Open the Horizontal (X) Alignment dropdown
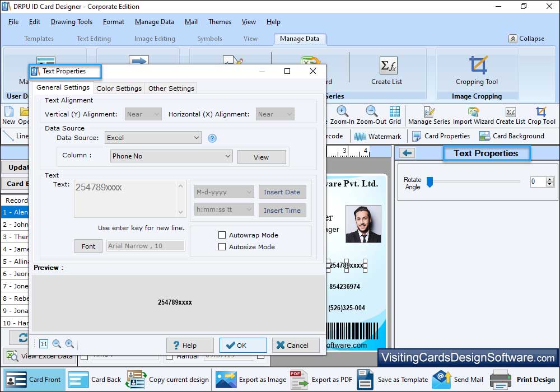This screenshot has height=392, width=560. click(x=275, y=114)
